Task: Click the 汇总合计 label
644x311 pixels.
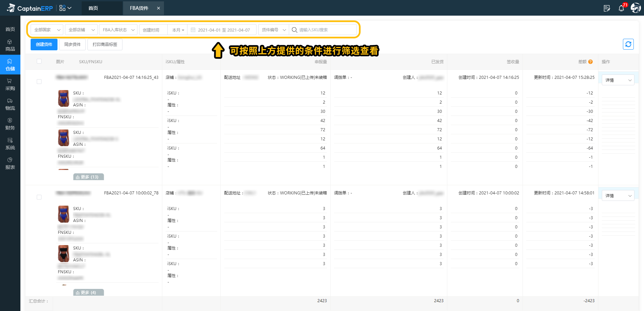Action: tap(38, 301)
